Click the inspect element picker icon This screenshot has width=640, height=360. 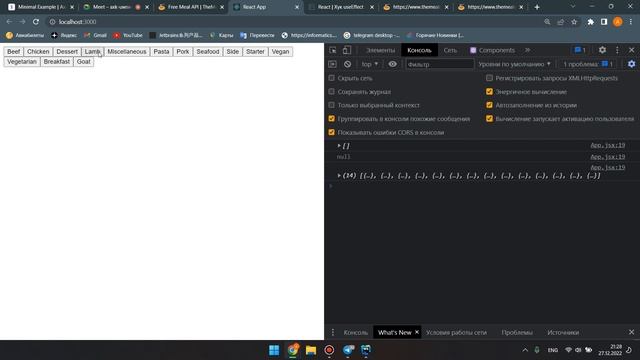click(x=333, y=50)
